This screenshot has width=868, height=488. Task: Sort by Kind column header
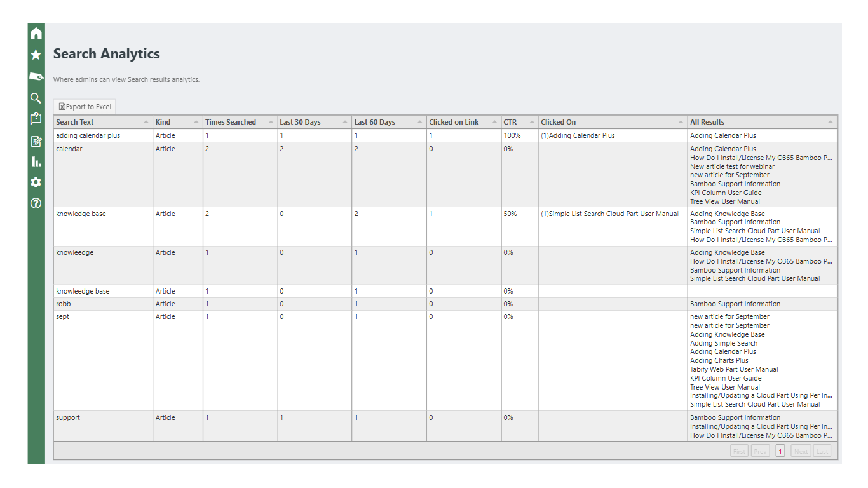coord(178,122)
